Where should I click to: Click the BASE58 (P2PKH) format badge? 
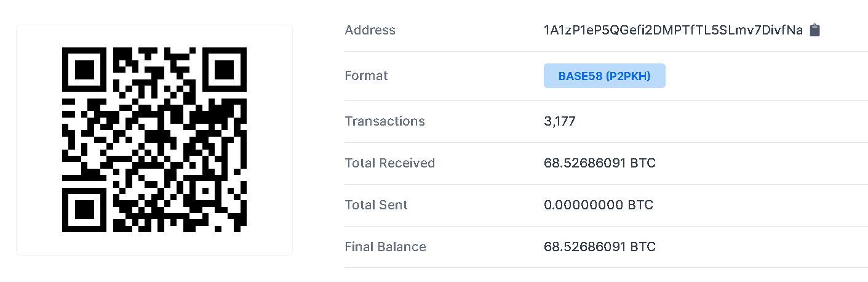[x=604, y=76]
